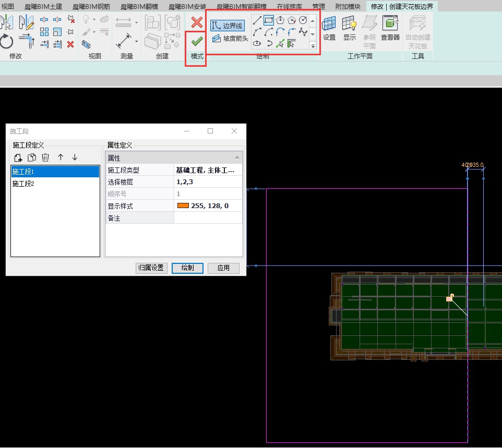Click the green checkmark to finish edit mode
The image size is (502, 448).
[x=197, y=41]
